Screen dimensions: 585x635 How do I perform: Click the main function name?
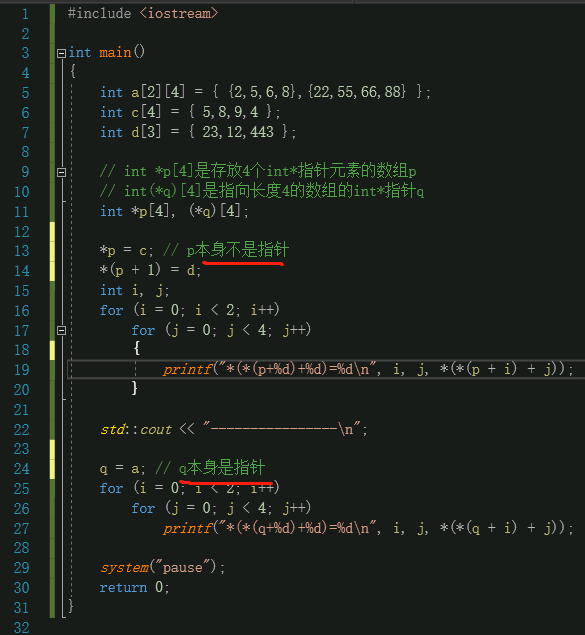coord(115,53)
